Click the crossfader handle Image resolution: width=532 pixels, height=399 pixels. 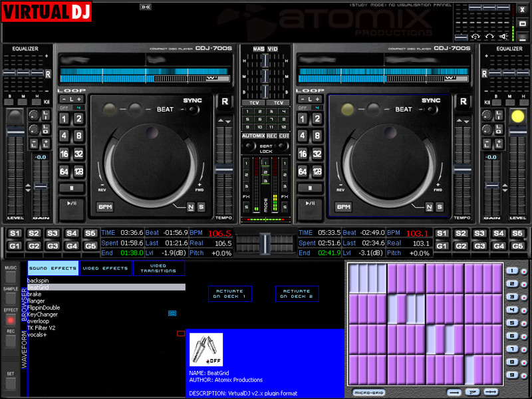click(x=265, y=243)
